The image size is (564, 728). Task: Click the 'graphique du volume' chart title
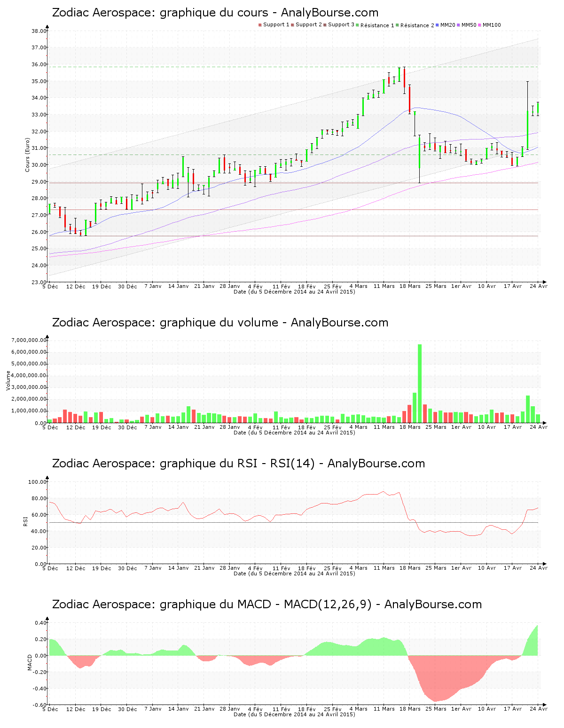[220, 323]
